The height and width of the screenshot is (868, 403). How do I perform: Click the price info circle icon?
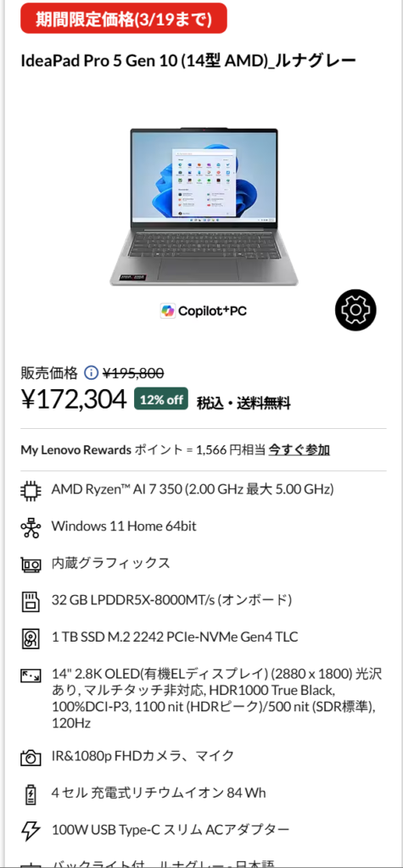pos(91,373)
